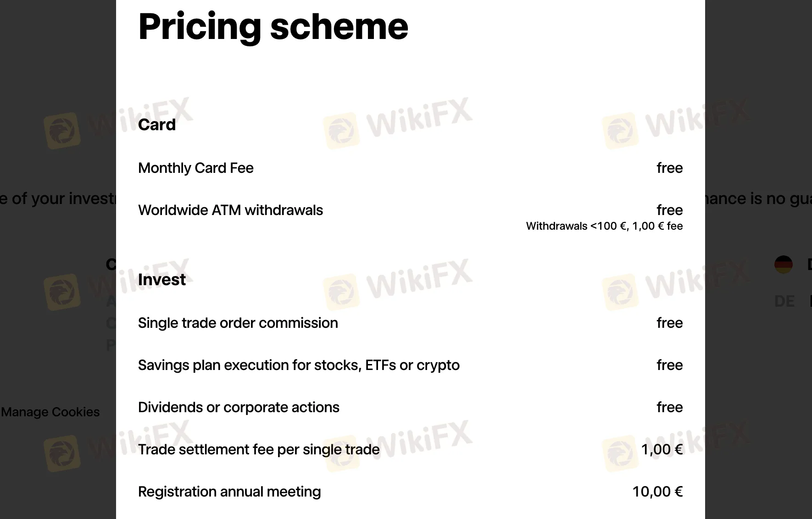812x519 pixels.
Task: Click the Registration annual meeting label
Action: [229, 491]
